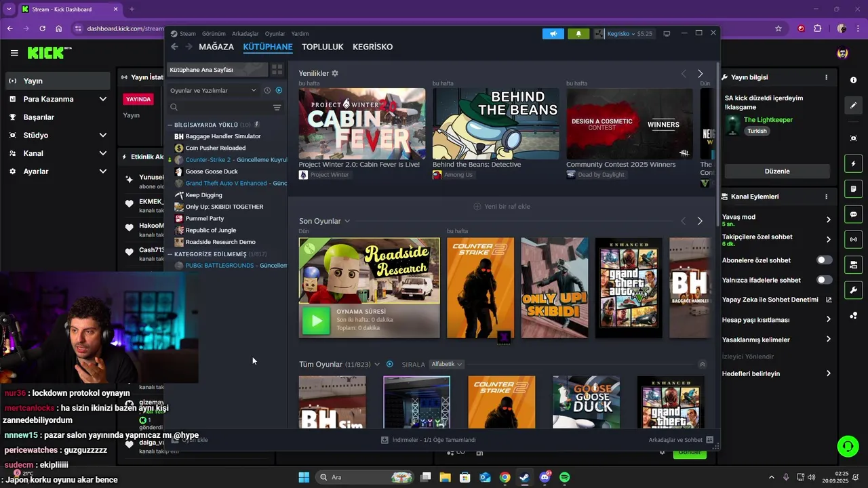Go to TOPLULUK tab
868x488 pixels.
point(323,47)
